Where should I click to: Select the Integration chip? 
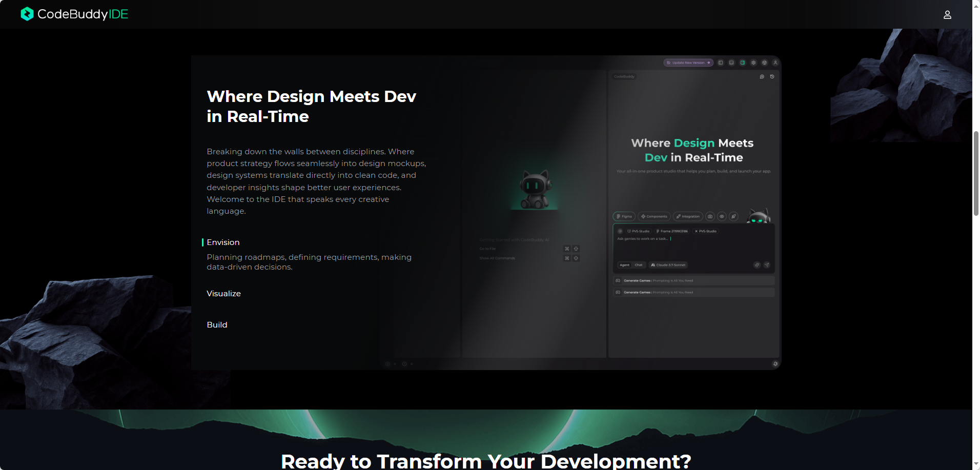[x=688, y=216]
